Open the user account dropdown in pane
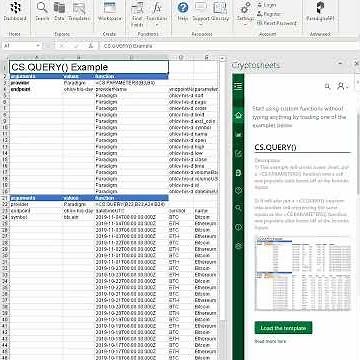360x360 pixels. coord(342,86)
